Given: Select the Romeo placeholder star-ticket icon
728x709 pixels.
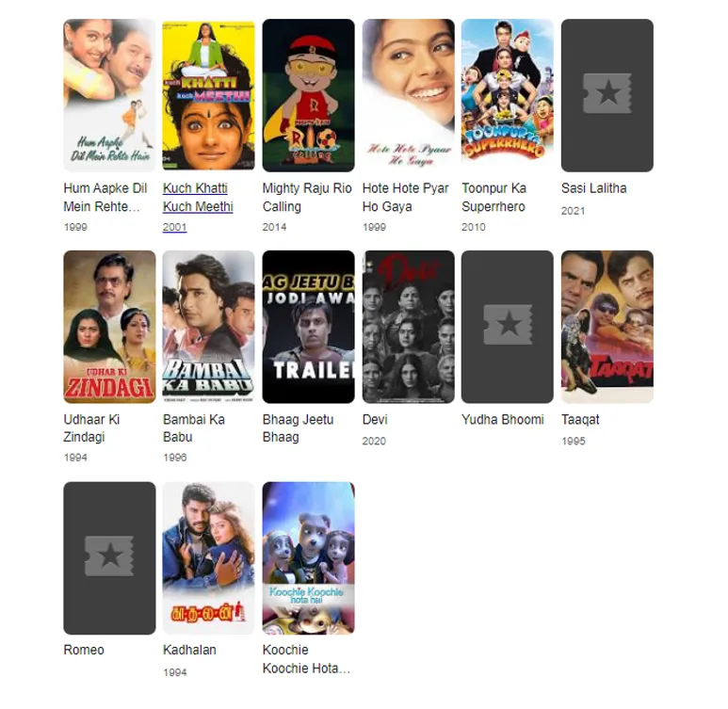Looking at the screenshot, I should [109, 556].
